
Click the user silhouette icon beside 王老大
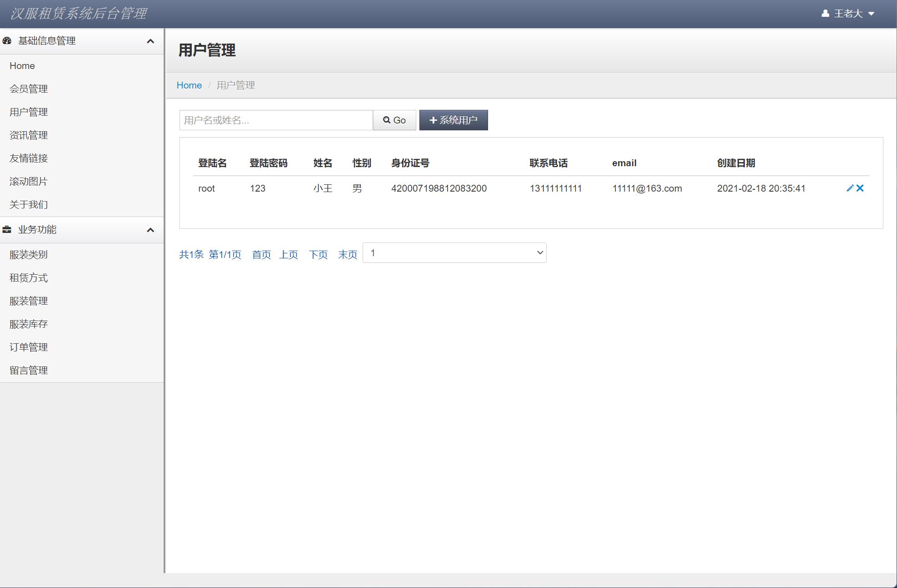(825, 14)
